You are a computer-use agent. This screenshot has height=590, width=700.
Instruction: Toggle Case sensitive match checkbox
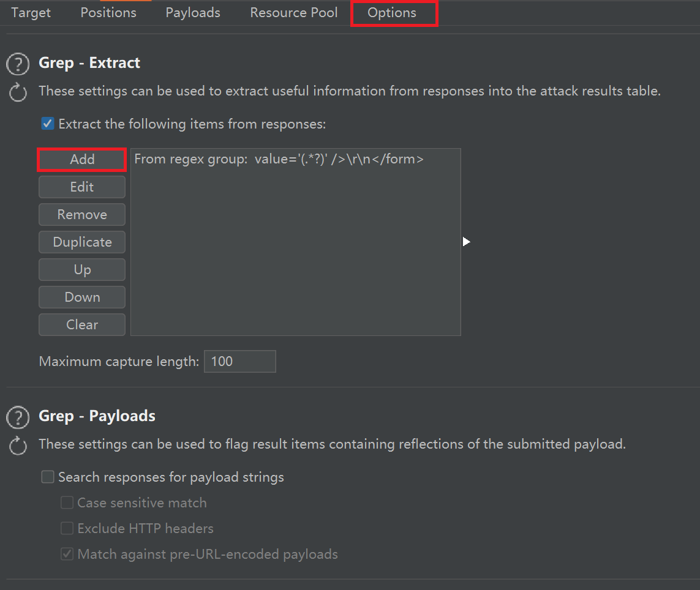coord(67,503)
